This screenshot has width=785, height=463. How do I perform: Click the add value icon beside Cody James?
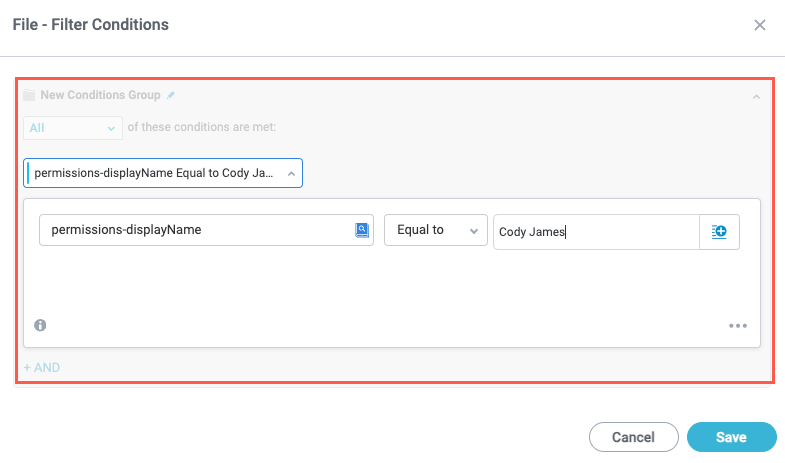tap(719, 231)
